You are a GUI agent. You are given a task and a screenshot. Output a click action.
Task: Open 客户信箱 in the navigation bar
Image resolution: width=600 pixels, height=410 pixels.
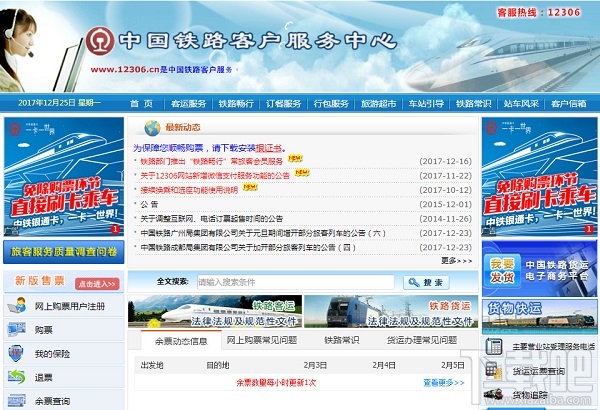[x=568, y=103]
